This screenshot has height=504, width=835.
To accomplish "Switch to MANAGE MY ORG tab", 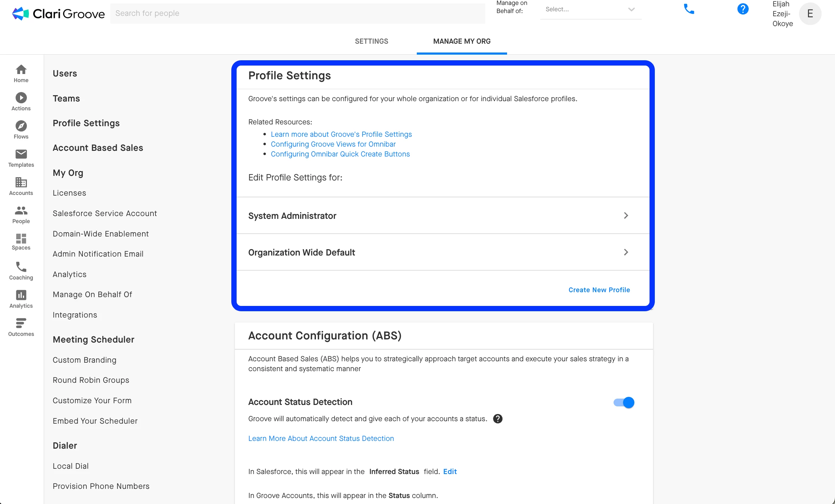I will (x=462, y=41).
